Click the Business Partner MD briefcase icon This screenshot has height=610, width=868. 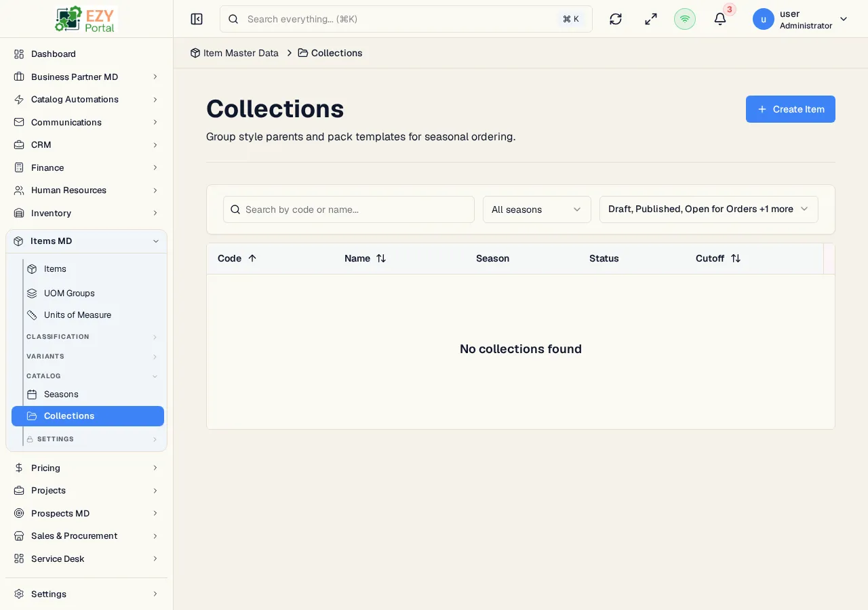coord(19,77)
